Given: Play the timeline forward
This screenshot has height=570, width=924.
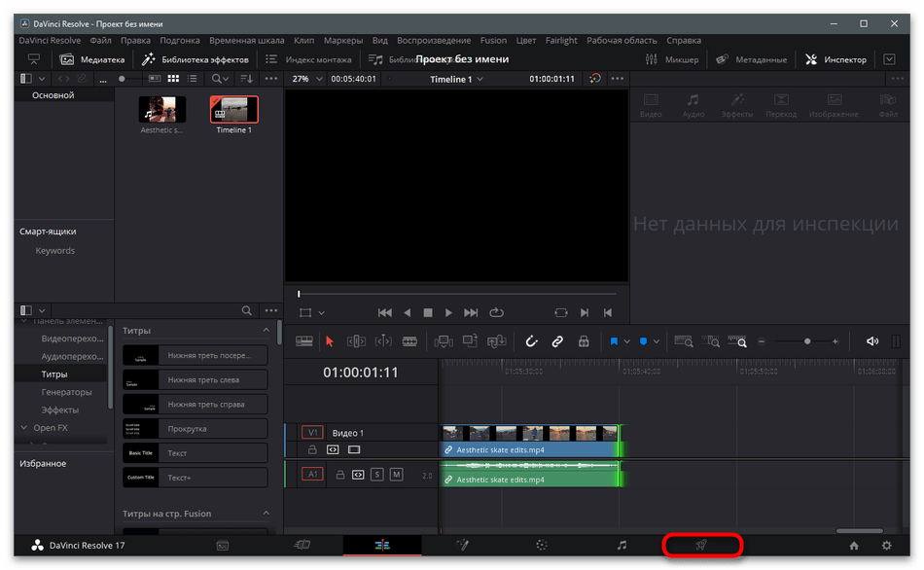Looking at the screenshot, I should click(448, 312).
